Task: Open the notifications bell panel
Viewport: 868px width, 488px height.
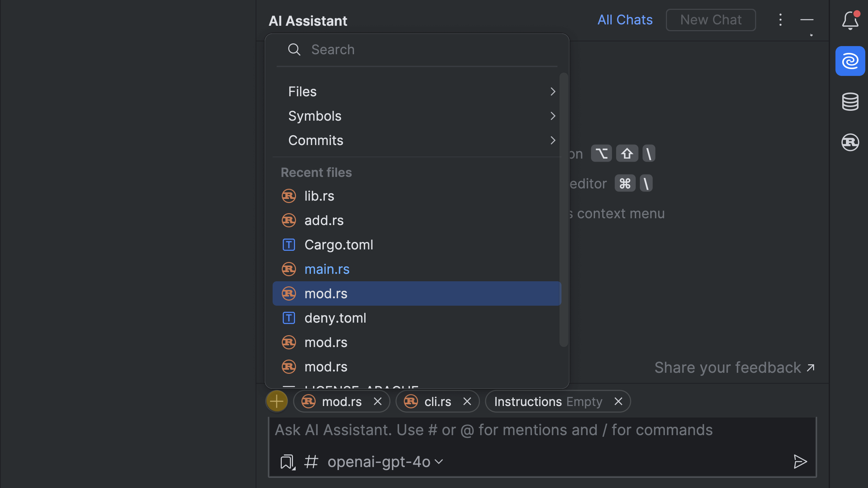Action: coord(850,21)
